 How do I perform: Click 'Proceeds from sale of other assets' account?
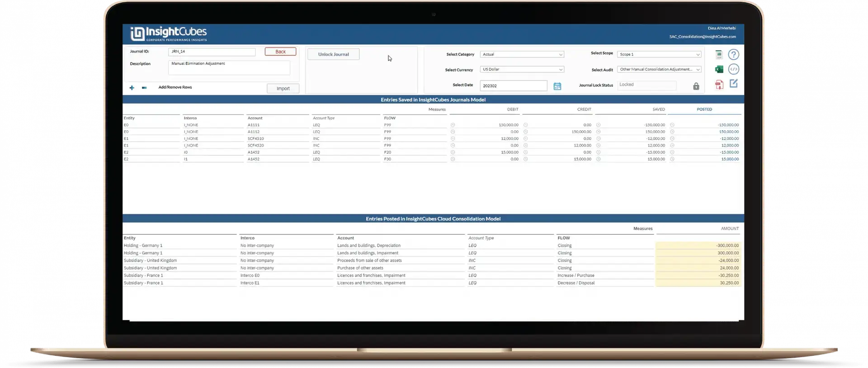[x=369, y=260]
